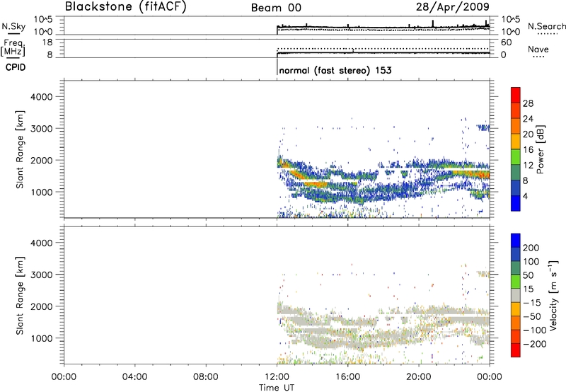Click the '3000' tick on velocity panel

click(41, 275)
